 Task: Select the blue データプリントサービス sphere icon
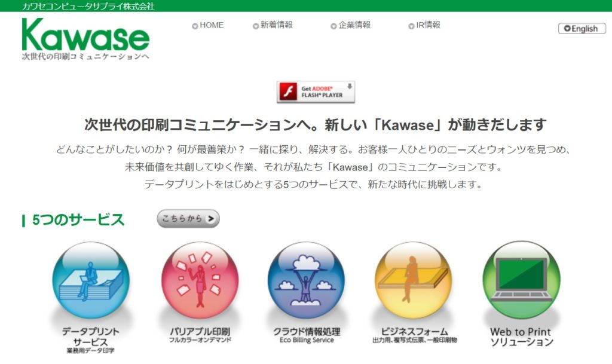pyautogui.click(x=91, y=280)
